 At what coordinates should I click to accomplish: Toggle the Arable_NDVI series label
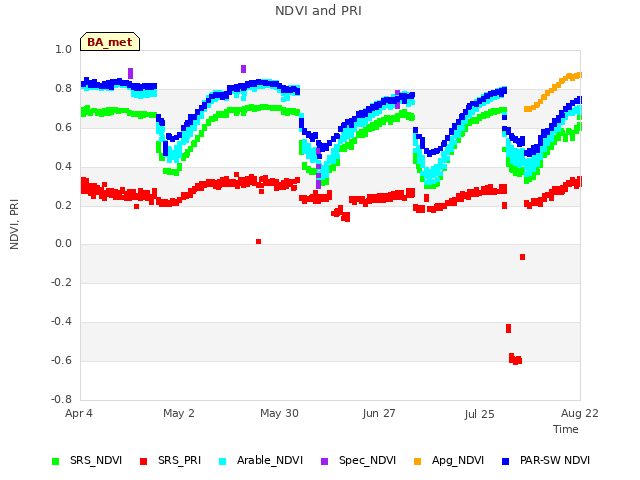(x=270, y=460)
